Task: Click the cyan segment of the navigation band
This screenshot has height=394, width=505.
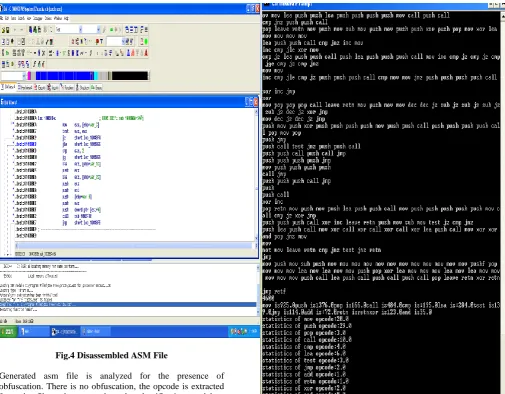Action: (x=96, y=76)
